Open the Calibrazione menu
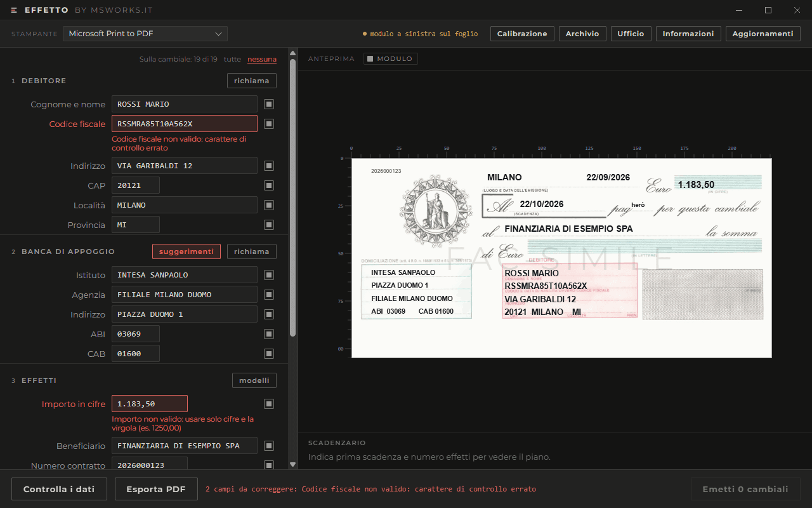The height and width of the screenshot is (508, 812). [522, 34]
